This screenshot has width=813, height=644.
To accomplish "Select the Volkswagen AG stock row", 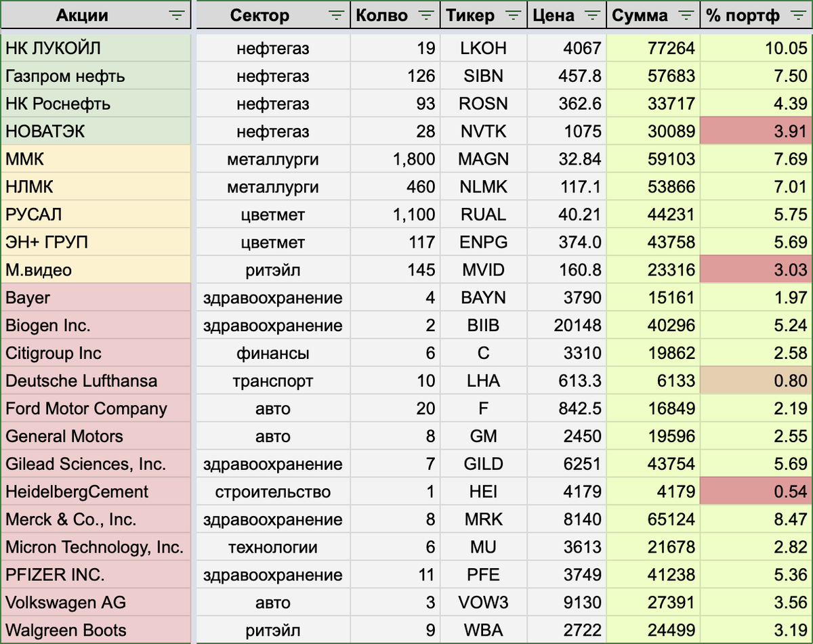I will click(95, 601).
